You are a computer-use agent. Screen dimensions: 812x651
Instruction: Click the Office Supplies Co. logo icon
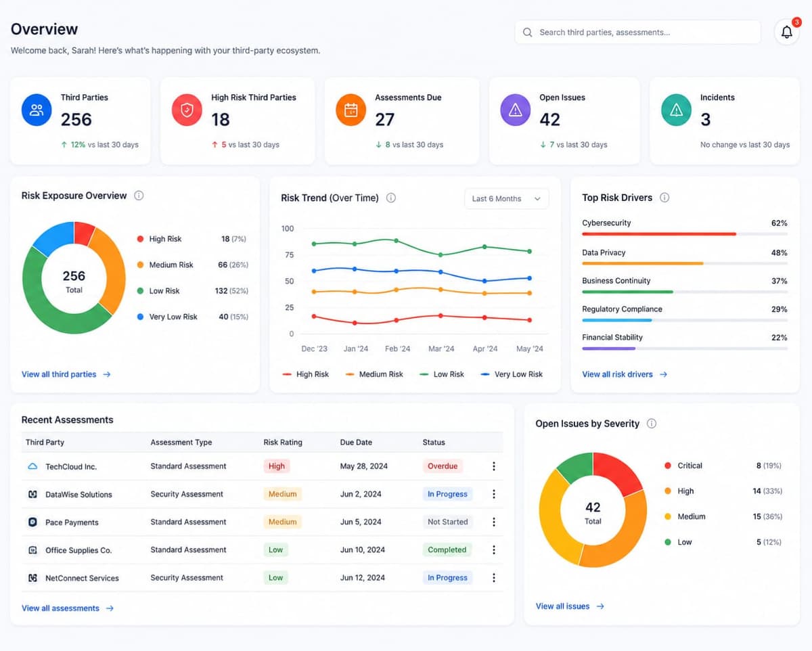32,550
